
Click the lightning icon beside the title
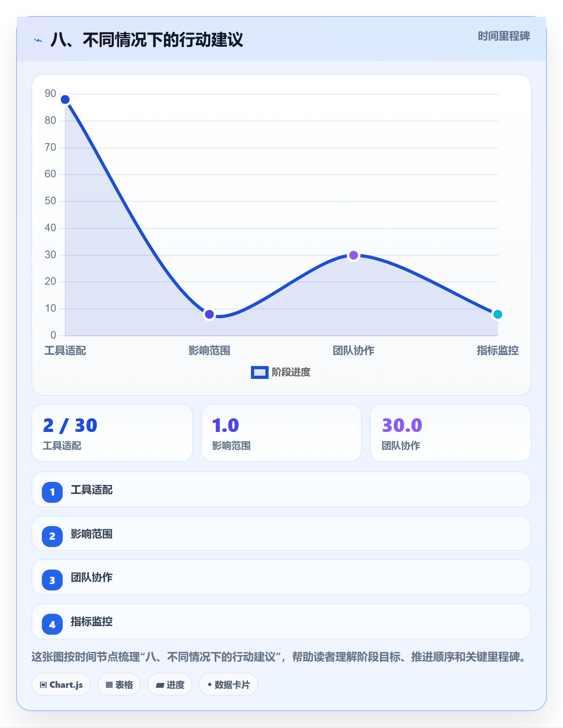(x=38, y=40)
